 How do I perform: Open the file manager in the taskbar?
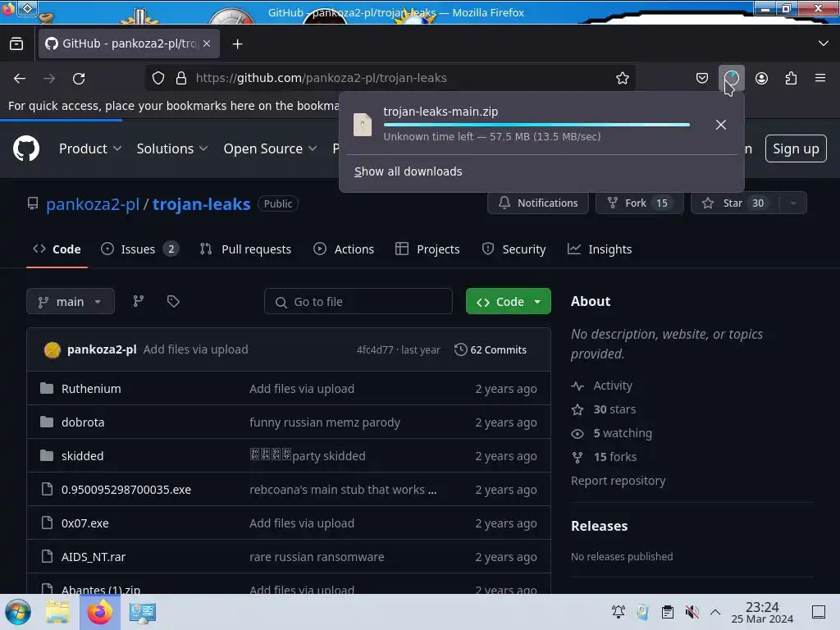click(57, 612)
